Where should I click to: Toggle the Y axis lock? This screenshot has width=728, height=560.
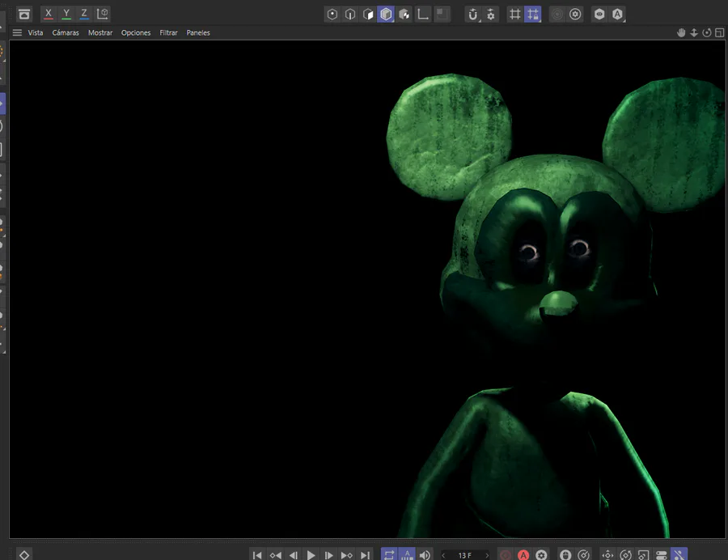coord(66,14)
